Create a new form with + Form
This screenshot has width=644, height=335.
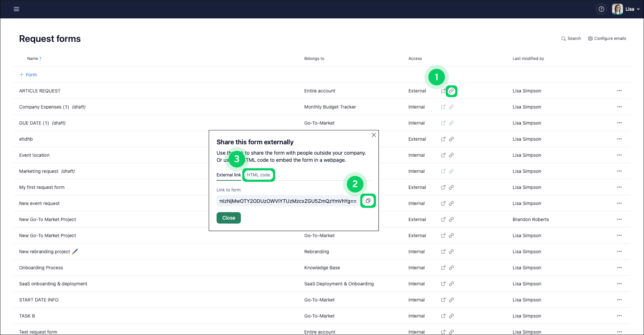pyautogui.click(x=28, y=74)
